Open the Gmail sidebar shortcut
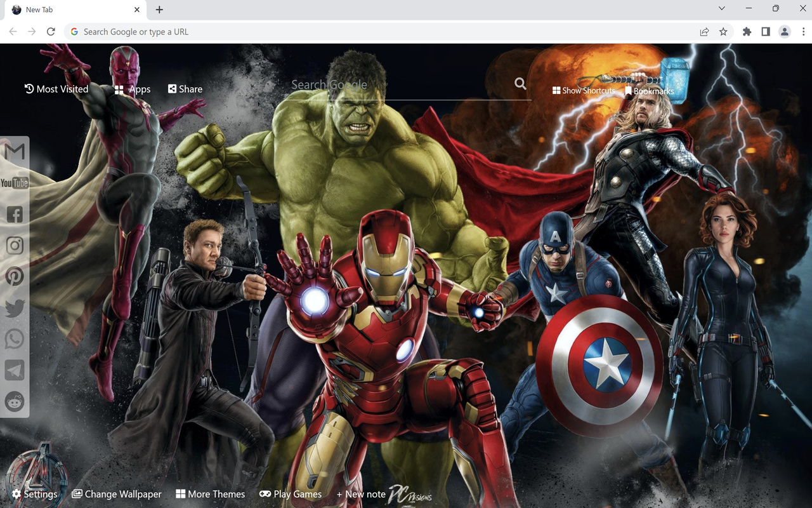Image resolution: width=812 pixels, height=508 pixels. [x=15, y=151]
